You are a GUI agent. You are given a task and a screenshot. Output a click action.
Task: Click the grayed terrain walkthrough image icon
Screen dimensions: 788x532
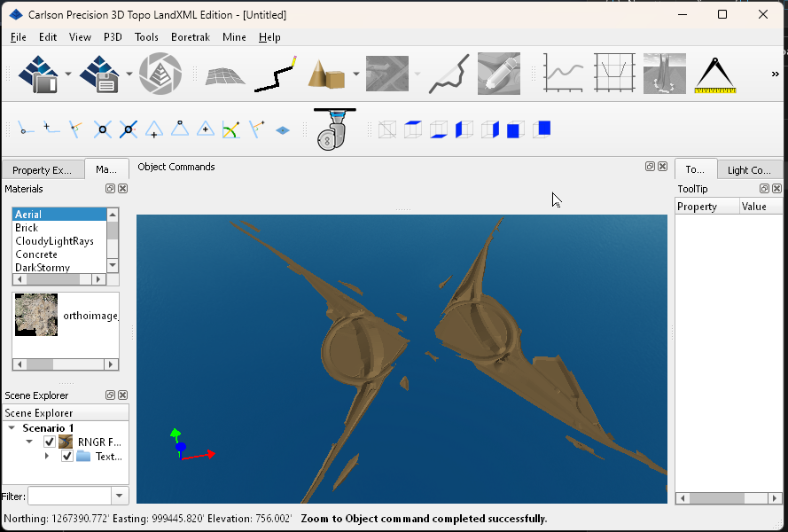coord(665,74)
